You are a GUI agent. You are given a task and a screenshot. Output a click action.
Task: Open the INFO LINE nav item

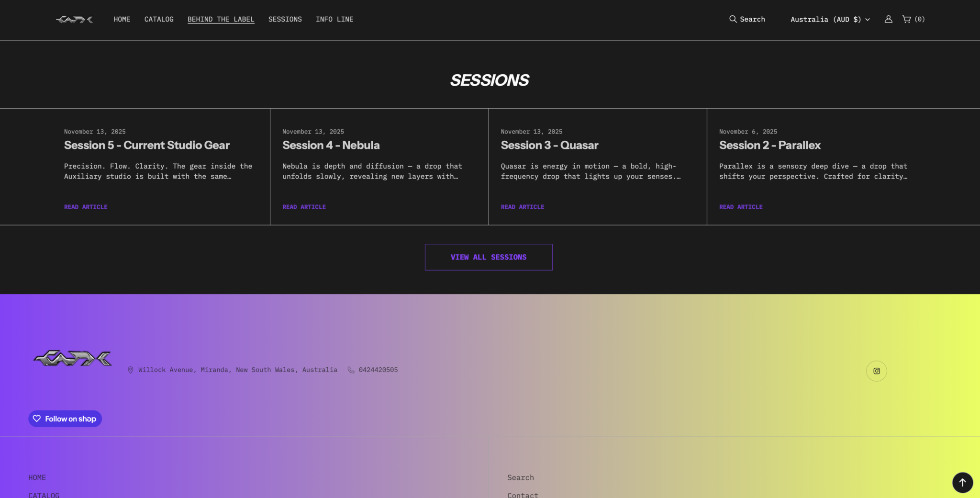point(334,20)
